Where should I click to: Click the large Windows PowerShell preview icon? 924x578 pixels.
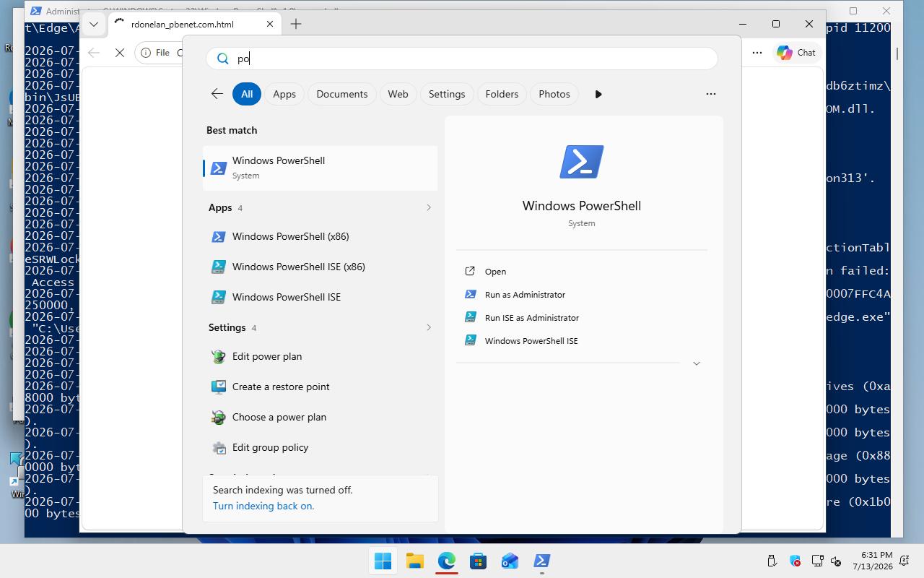pyautogui.click(x=582, y=162)
